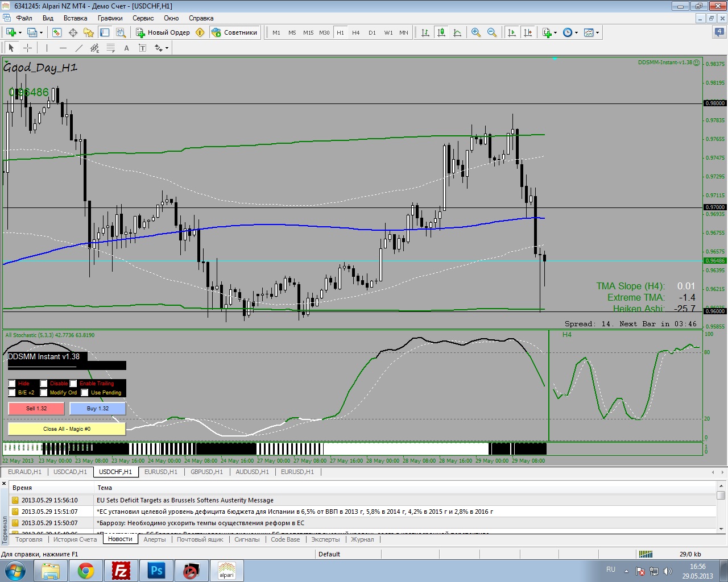Open the Profiles dropdown arrow
The image size is (728, 582).
pyautogui.click(x=42, y=32)
